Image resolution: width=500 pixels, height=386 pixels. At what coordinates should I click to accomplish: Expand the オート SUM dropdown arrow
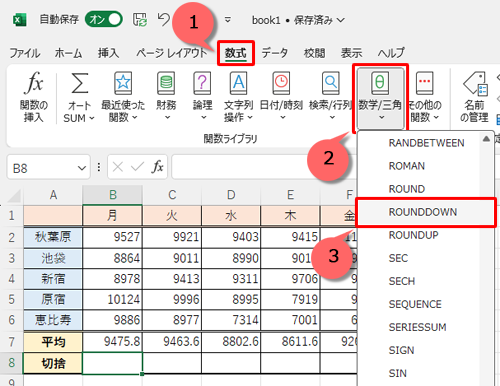pos(92,118)
